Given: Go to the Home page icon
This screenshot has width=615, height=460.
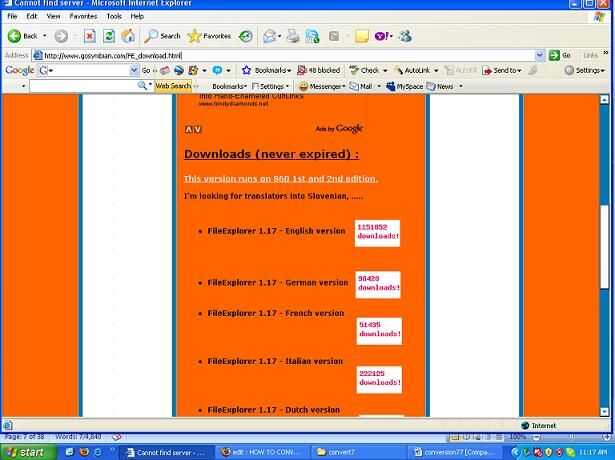Looking at the screenshot, I should [128, 36].
